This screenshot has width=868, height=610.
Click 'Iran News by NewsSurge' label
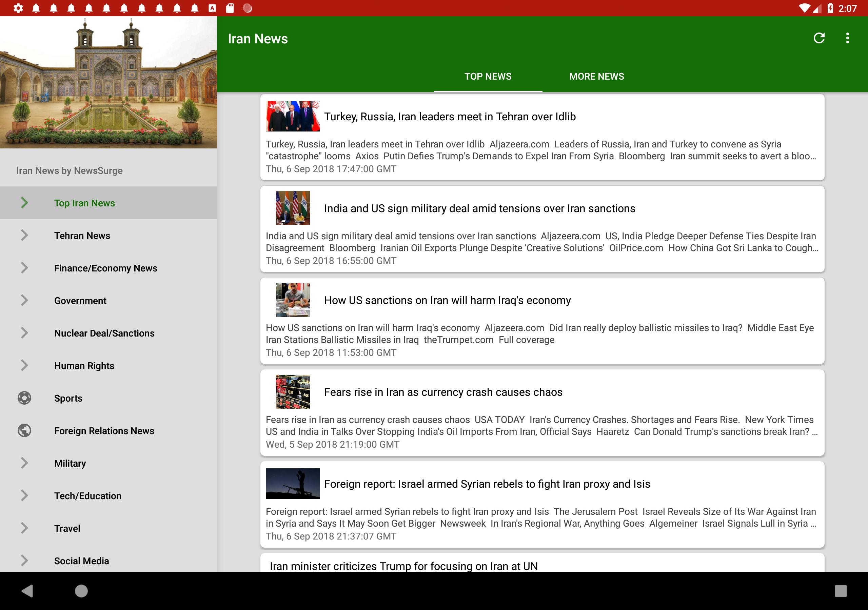pyautogui.click(x=69, y=170)
